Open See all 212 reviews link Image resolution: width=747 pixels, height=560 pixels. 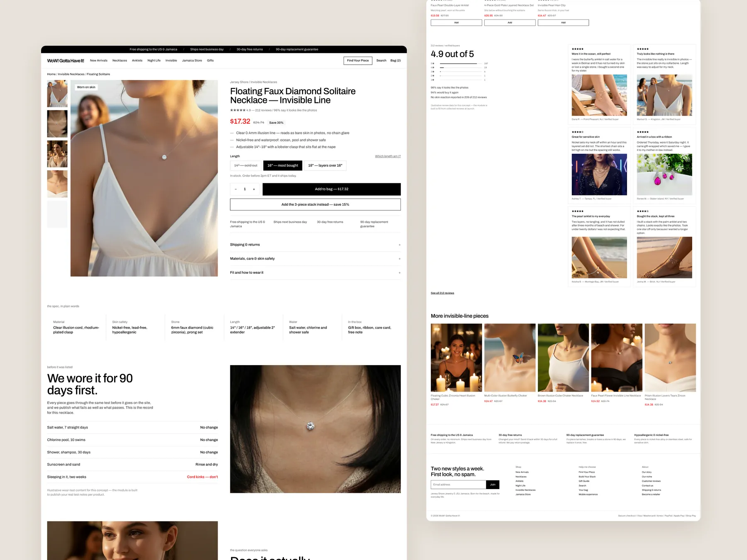click(442, 293)
